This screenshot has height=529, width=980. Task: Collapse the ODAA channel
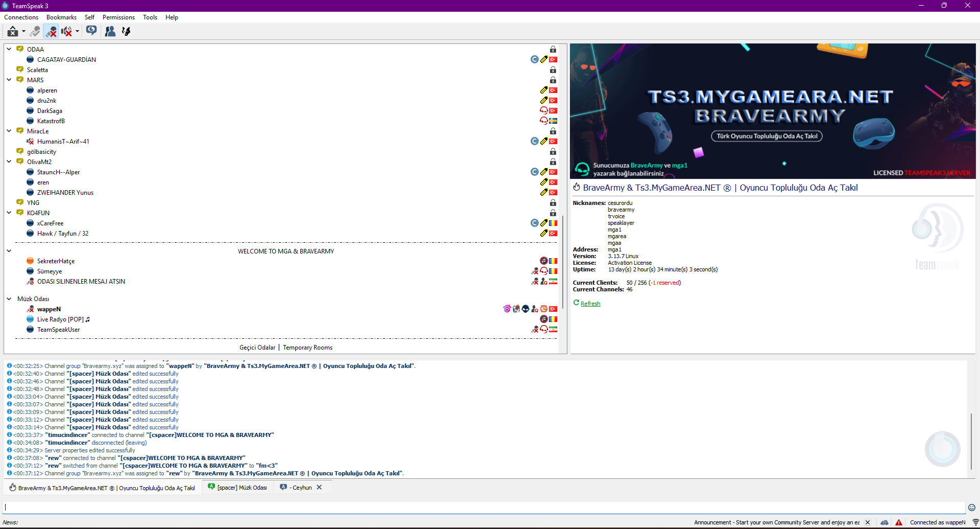pyautogui.click(x=9, y=49)
